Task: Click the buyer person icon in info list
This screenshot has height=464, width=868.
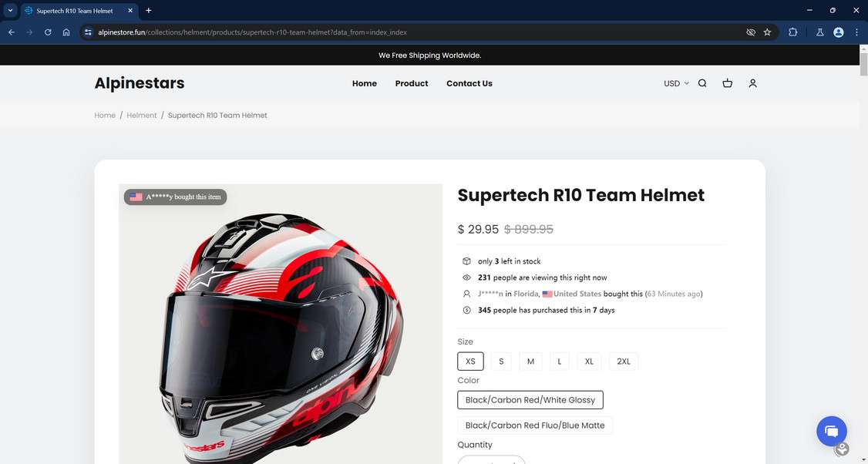Action: coord(466,294)
